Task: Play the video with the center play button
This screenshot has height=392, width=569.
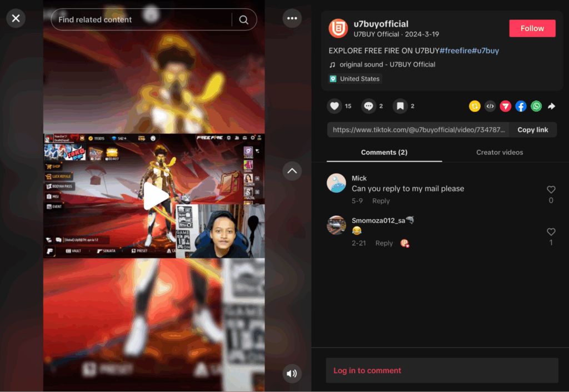Action: tap(155, 196)
